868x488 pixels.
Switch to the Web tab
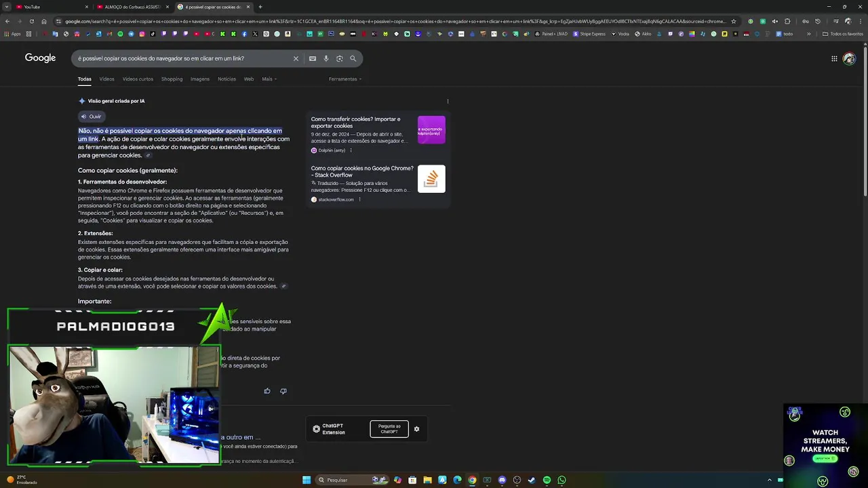click(249, 79)
